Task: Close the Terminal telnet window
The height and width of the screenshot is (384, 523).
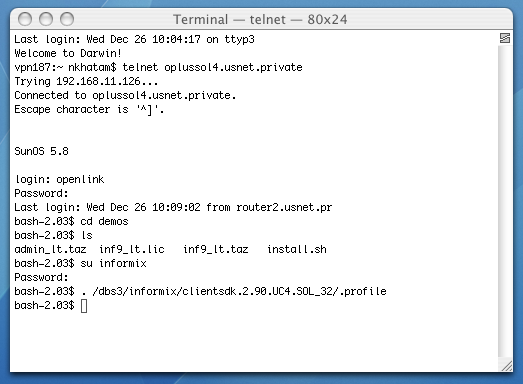Action: (x=25, y=19)
